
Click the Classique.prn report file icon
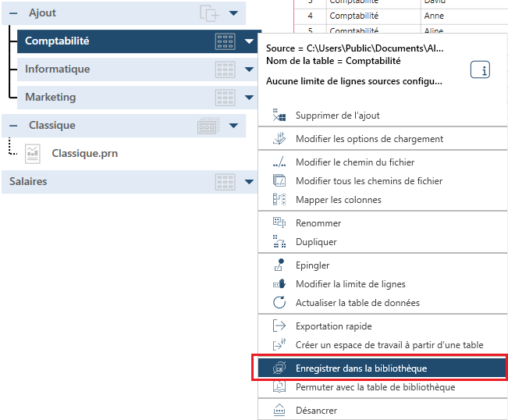click(33, 153)
